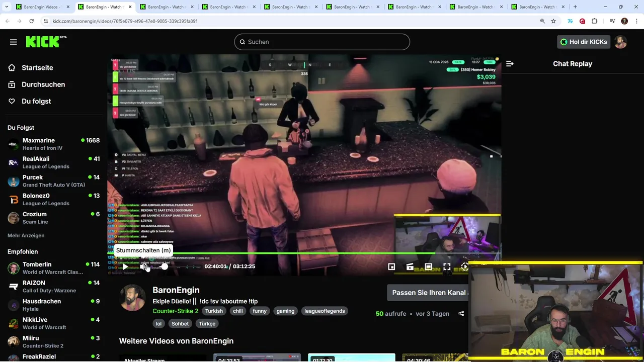Open recommended channel Hausdrachen
The height and width of the screenshot is (362, 644).
(54, 305)
